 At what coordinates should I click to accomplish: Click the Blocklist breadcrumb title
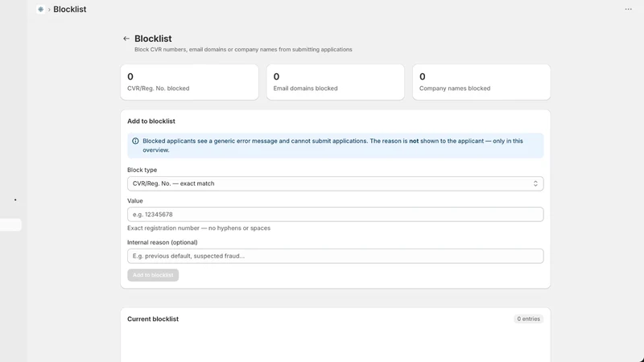[x=70, y=9]
